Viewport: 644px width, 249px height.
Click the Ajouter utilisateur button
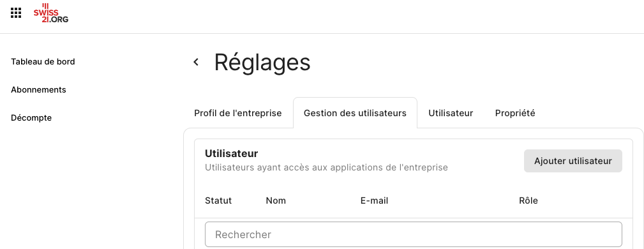573,161
